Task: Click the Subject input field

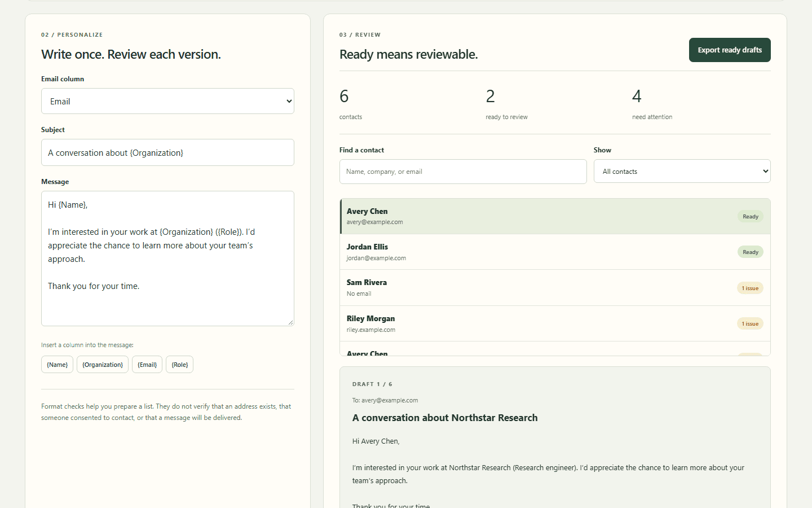Action: (167, 152)
